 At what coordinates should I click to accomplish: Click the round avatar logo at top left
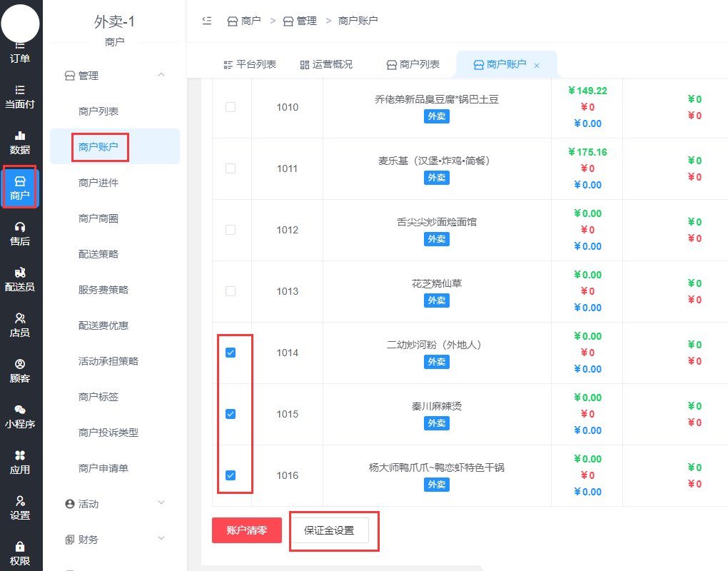21,24
